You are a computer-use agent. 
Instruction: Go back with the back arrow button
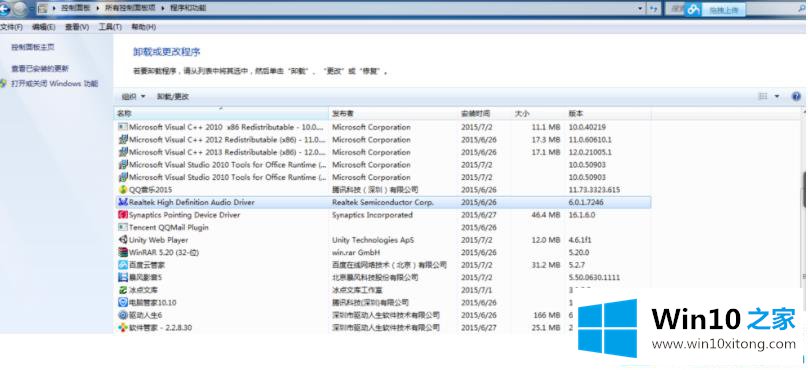point(4,8)
